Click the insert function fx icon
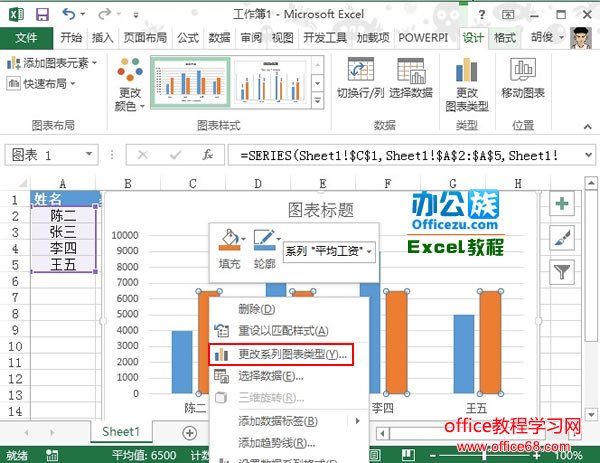 (x=208, y=155)
